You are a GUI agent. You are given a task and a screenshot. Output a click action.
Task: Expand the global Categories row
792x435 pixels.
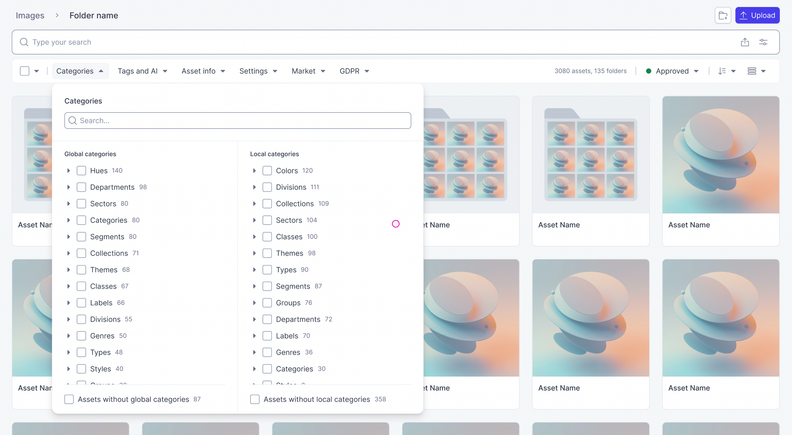tap(68, 220)
